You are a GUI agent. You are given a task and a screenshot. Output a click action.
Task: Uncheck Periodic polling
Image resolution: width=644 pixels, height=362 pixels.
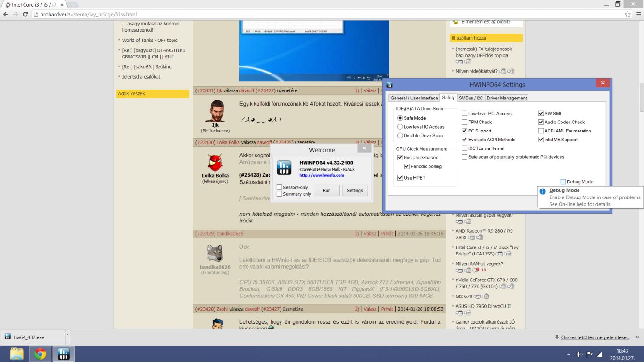coord(407,166)
